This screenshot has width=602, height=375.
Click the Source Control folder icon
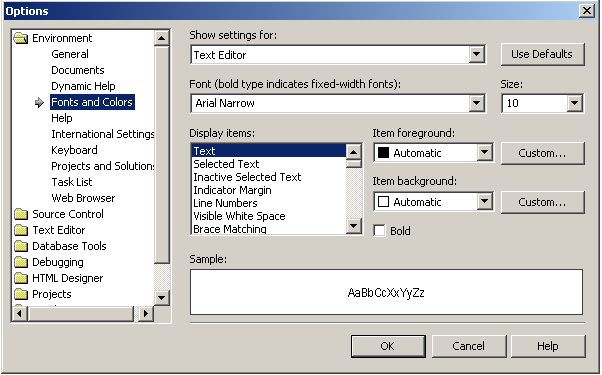coord(21,214)
